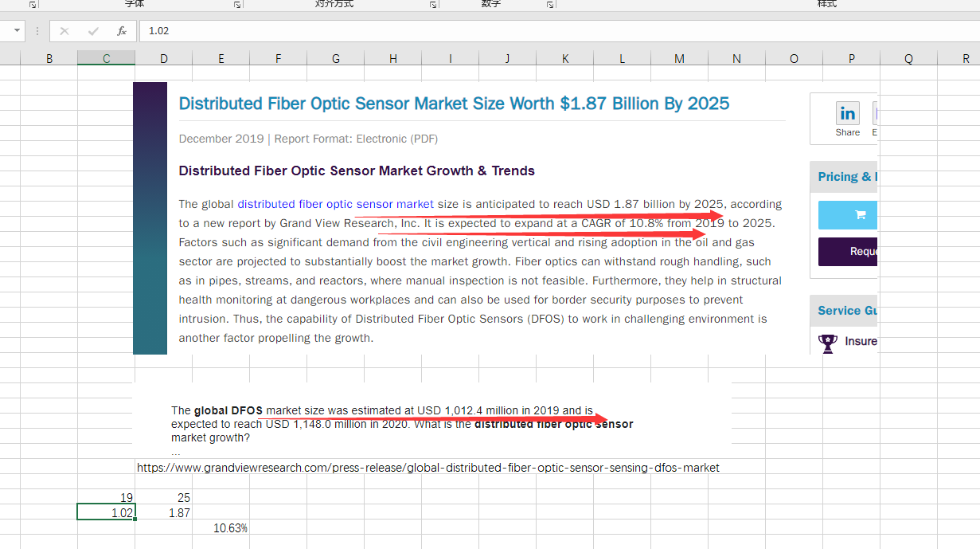Click the formula bar cancel X icon
The image size is (980, 549).
(64, 31)
